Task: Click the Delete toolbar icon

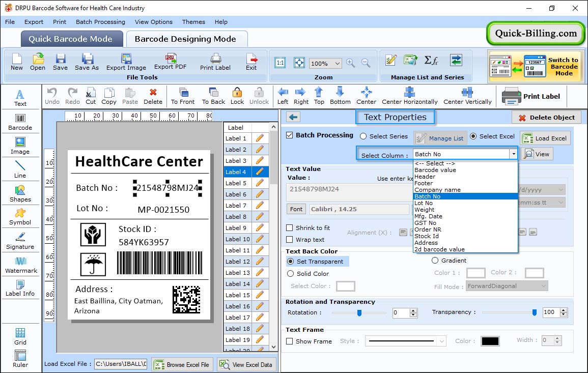Action: (153, 96)
